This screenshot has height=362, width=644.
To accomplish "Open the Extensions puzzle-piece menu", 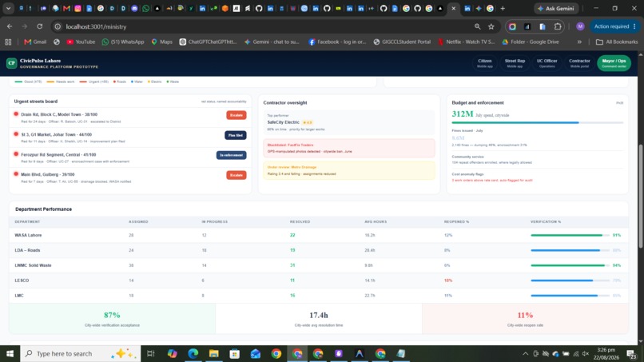I will [558, 26].
